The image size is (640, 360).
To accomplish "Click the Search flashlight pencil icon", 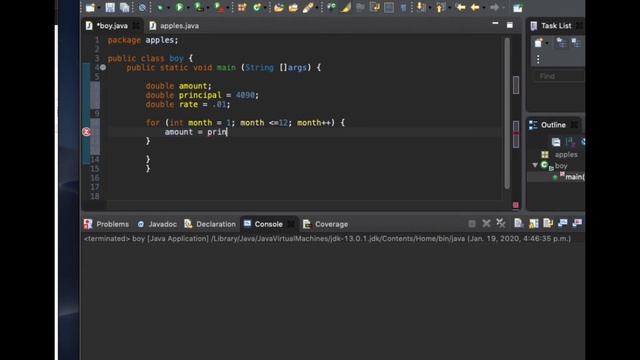I will pos(308,7).
